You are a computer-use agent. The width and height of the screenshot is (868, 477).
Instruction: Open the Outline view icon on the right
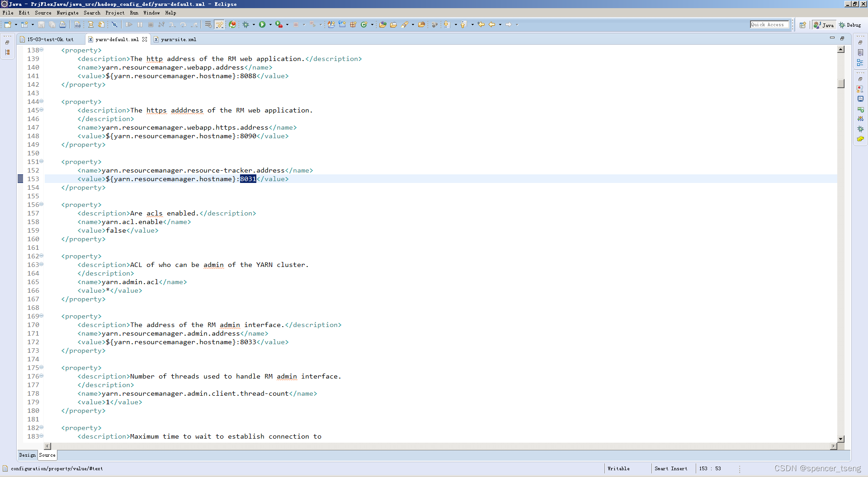pyautogui.click(x=861, y=62)
